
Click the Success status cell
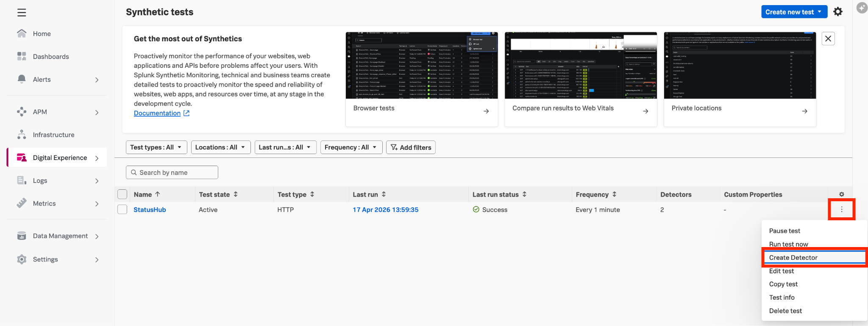[490, 210]
